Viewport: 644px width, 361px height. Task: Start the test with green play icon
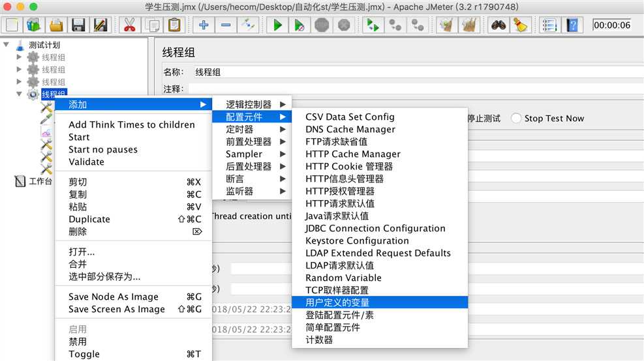click(277, 25)
